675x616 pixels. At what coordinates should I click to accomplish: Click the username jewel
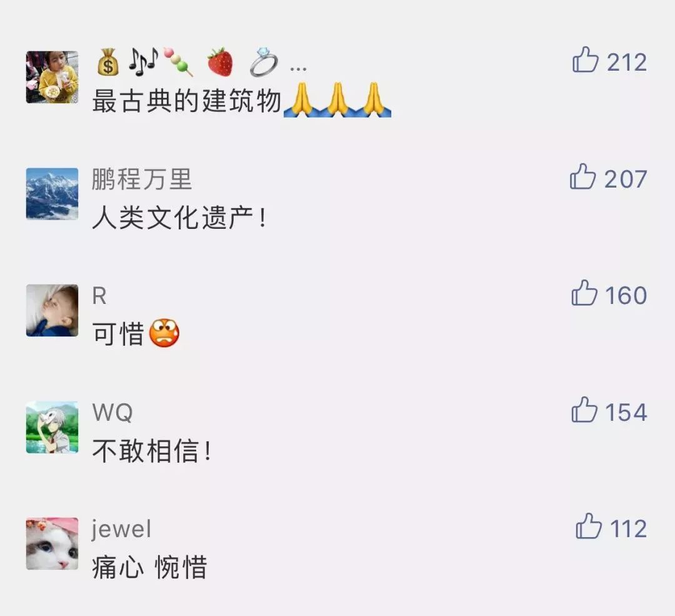pos(121,530)
